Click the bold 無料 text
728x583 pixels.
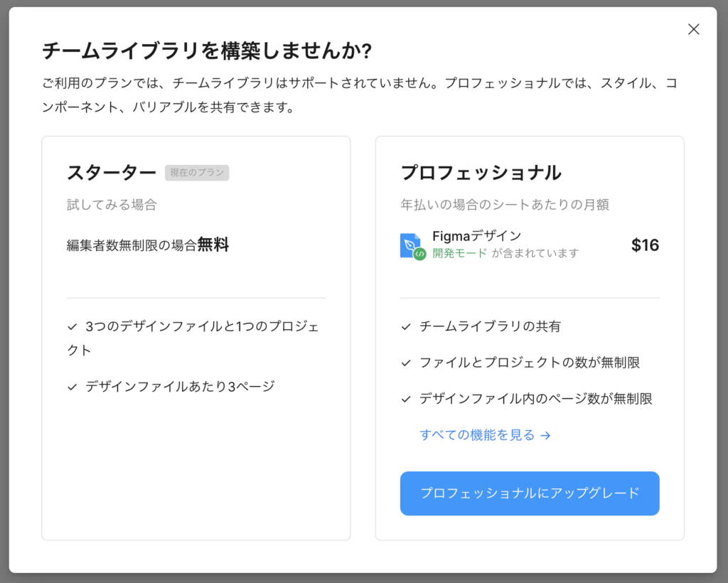[213, 245]
